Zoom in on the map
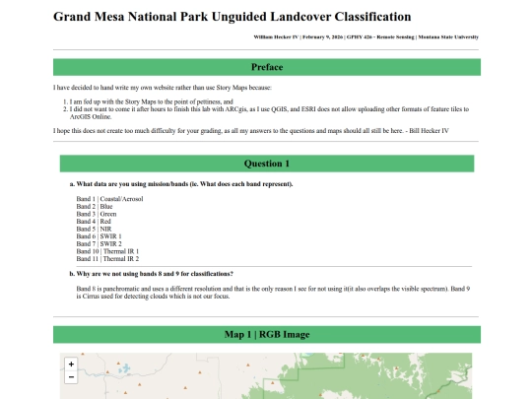Image resolution: width=532 pixels, height=399 pixels. click(71, 365)
